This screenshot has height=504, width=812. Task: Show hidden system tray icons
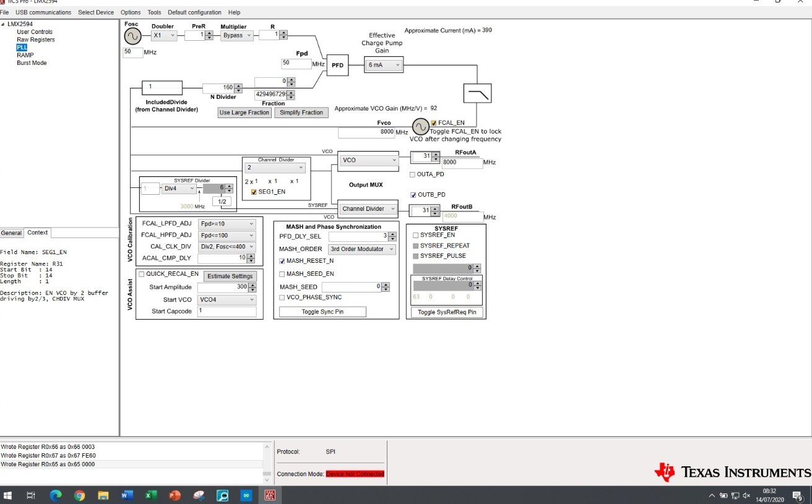click(712, 495)
